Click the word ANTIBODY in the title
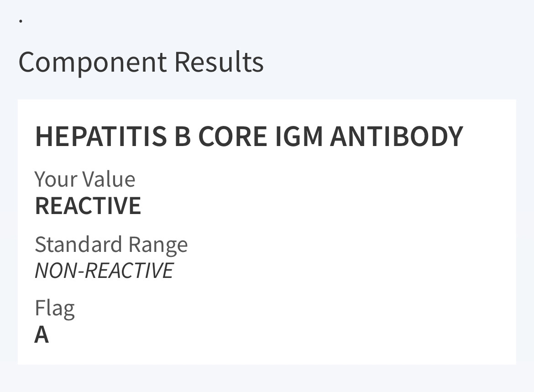Screen dimensions: 534x392 click(397, 136)
